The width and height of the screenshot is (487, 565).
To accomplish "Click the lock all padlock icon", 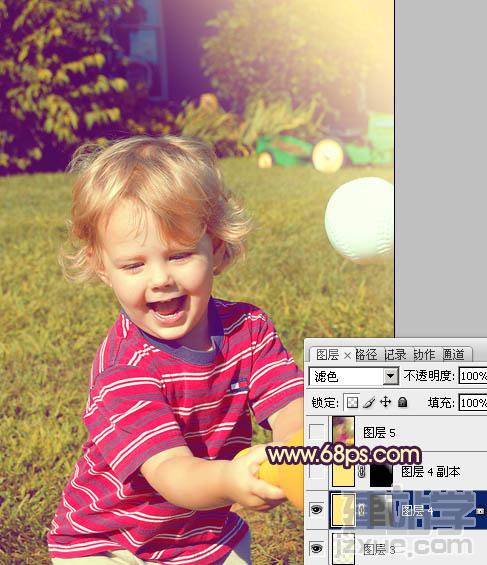I will click(403, 402).
